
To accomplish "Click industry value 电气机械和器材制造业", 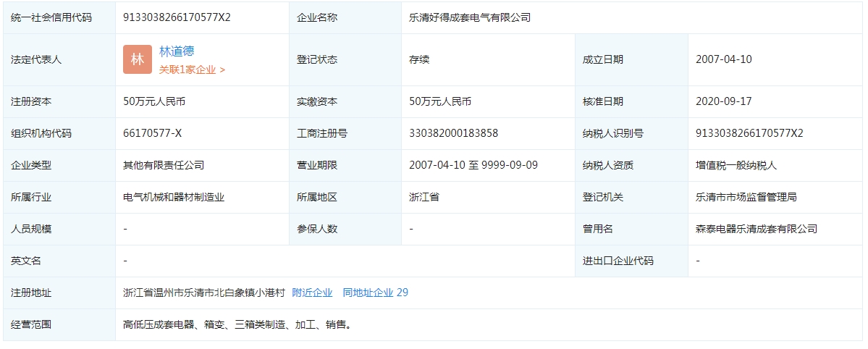I will tap(174, 197).
